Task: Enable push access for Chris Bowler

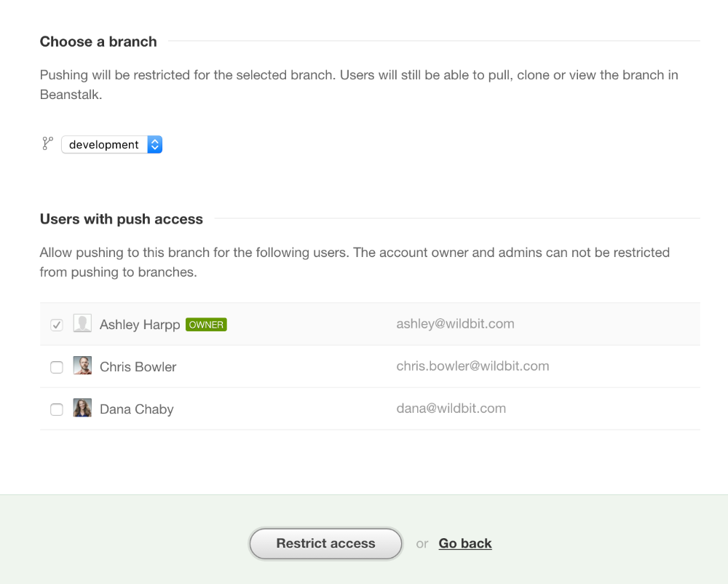Action: tap(57, 367)
